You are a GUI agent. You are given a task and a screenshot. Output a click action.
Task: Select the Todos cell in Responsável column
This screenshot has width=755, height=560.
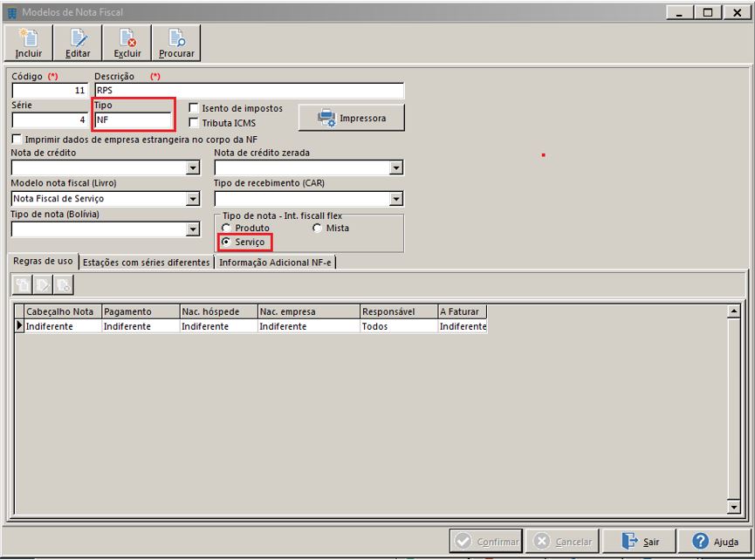(399, 326)
